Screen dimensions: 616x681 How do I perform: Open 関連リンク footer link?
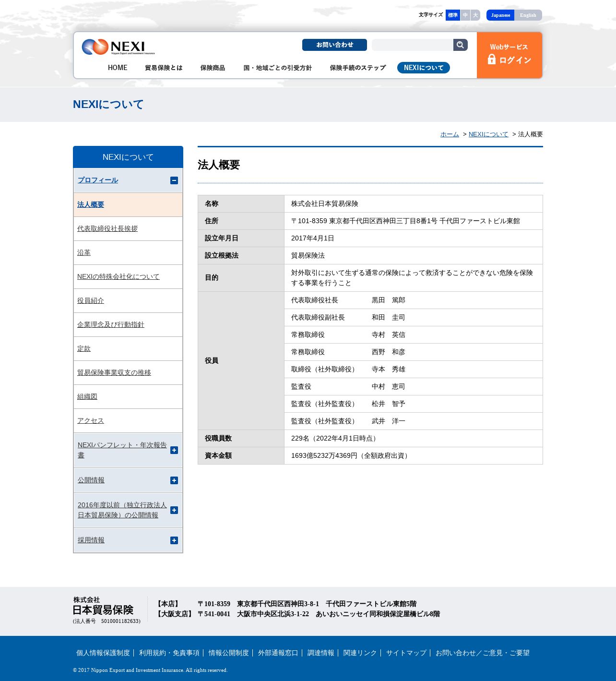click(x=360, y=653)
